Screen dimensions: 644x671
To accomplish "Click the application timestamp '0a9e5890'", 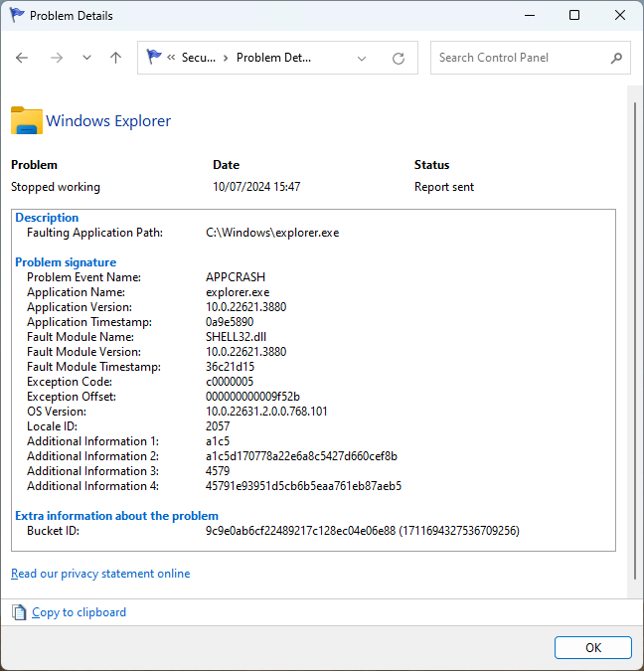I will pyautogui.click(x=230, y=322).
